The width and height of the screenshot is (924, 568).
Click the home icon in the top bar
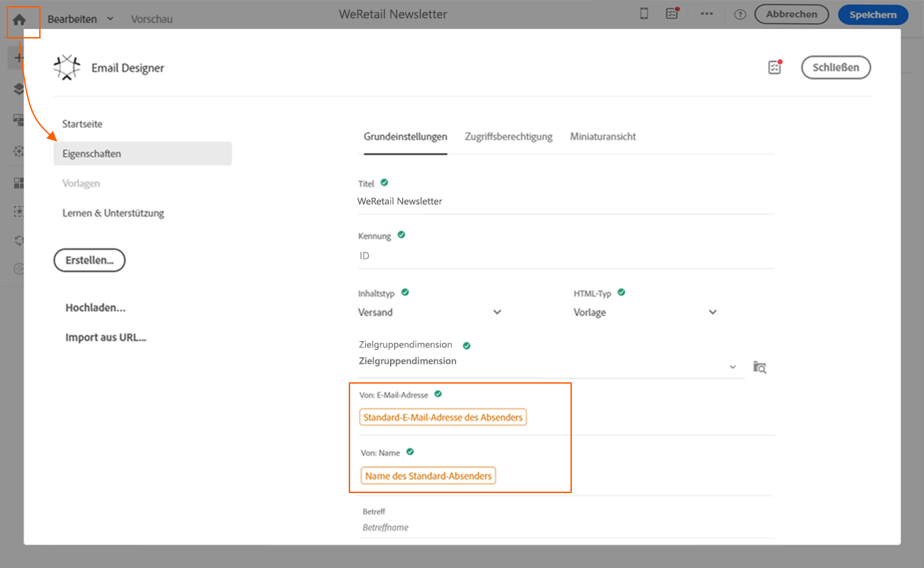click(x=19, y=20)
